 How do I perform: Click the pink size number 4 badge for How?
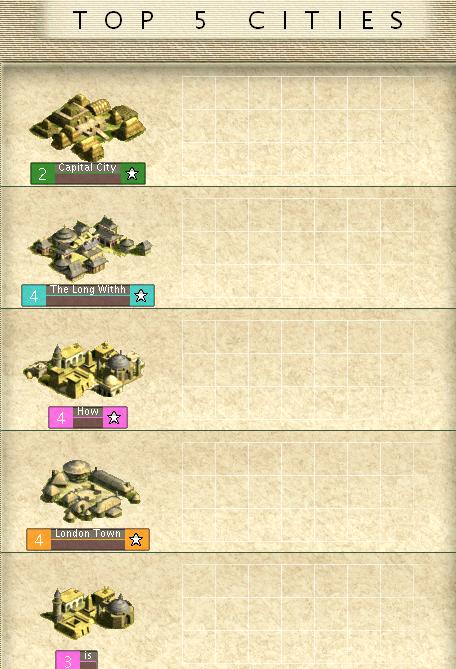61,418
